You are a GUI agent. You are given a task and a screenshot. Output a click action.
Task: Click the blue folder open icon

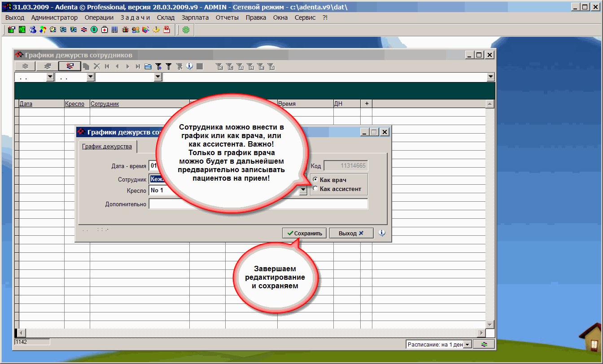tap(148, 66)
